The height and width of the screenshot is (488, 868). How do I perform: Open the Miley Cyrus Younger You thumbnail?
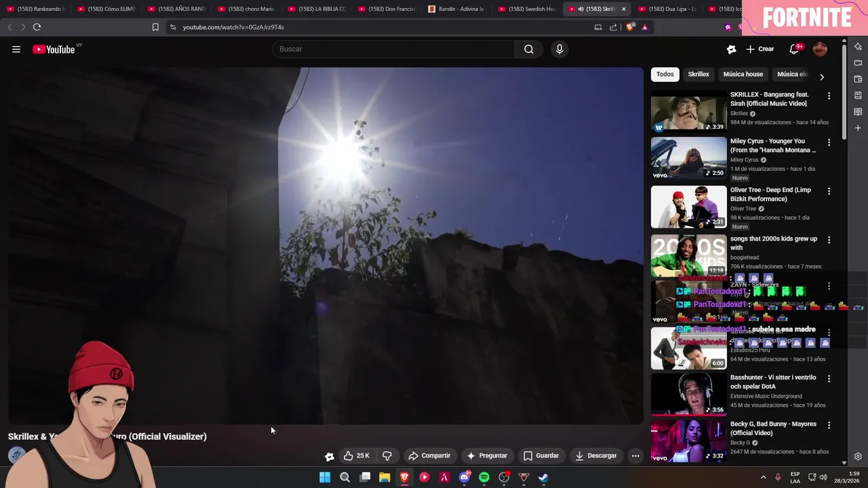(x=688, y=158)
